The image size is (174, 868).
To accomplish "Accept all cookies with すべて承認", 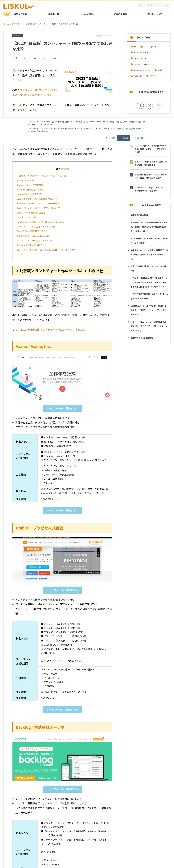I will [x=123, y=138].
